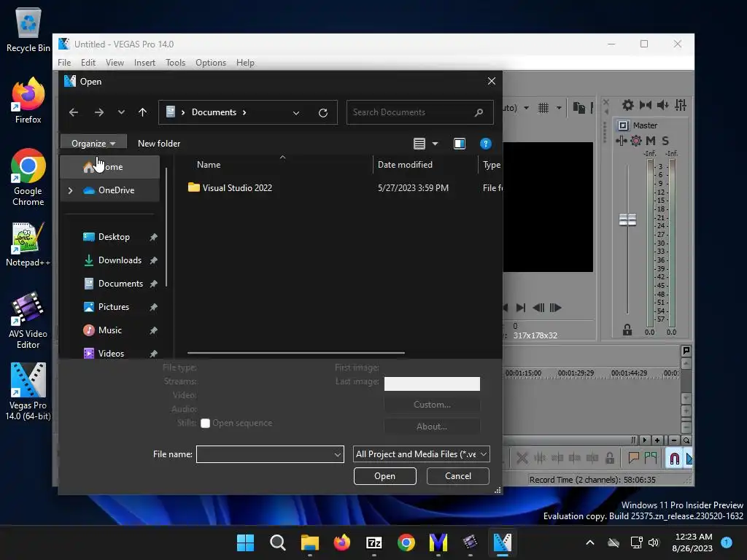Go back in Open dialog
Image resolution: width=747 pixels, height=560 pixels.
(74, 112)
